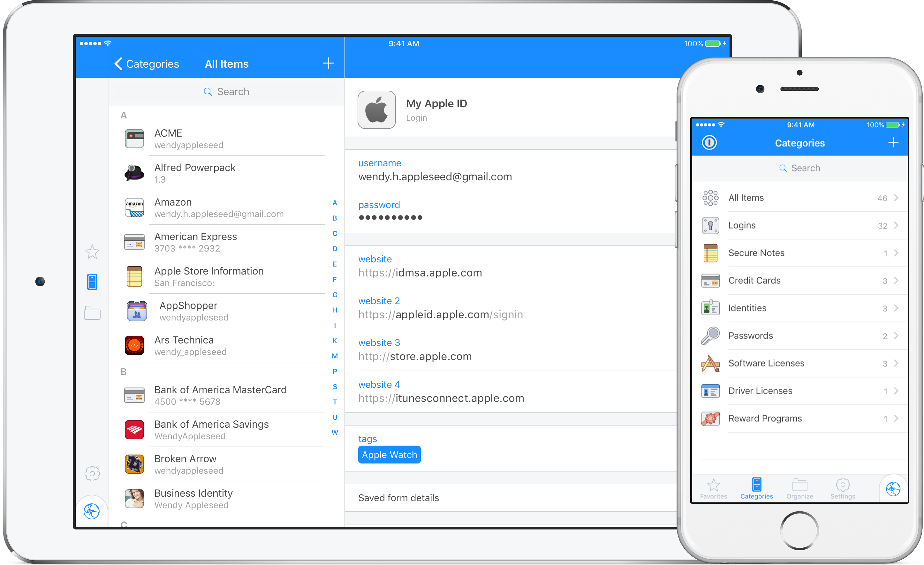Tap the iPad Search field
This screenshot has height=565, width=924.
tap(226, 92)
